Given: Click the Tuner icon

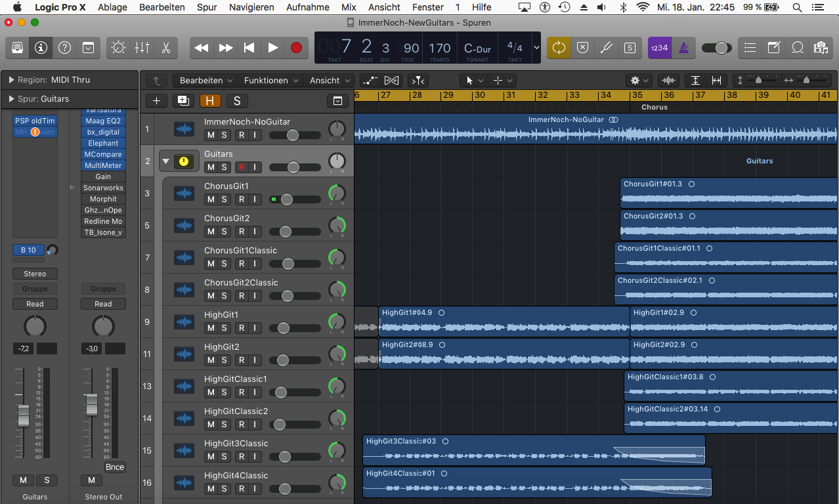Looking at the screenshot, I should (606, 48).
